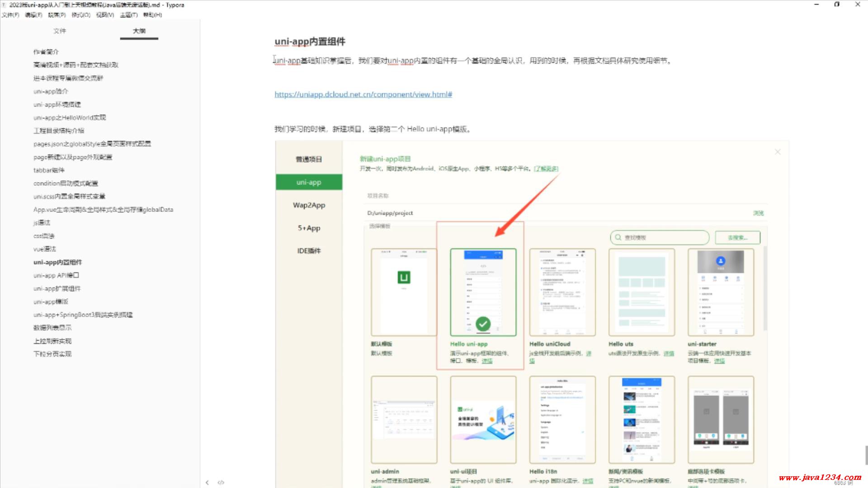Open the 视图(V) menu

(105, 15)
